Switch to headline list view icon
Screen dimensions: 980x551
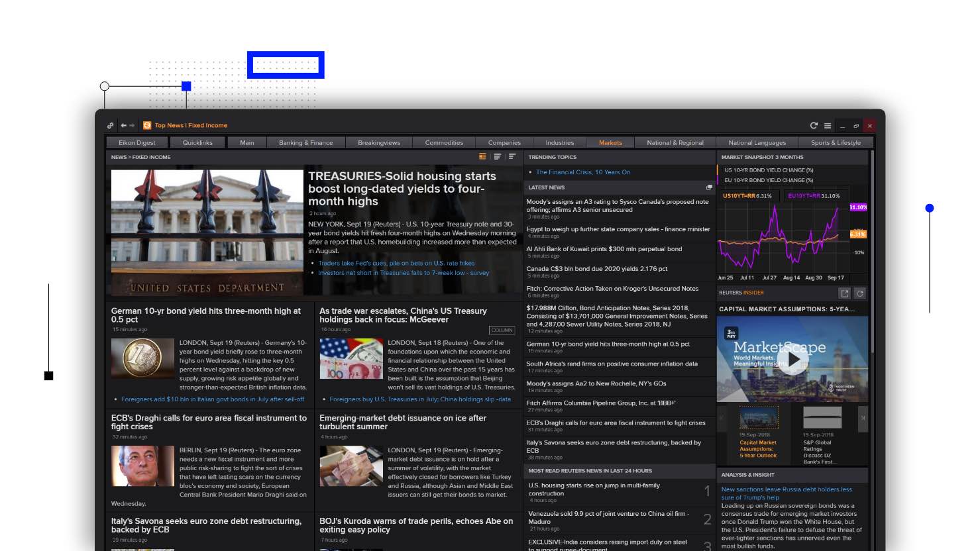pos(497,157)
